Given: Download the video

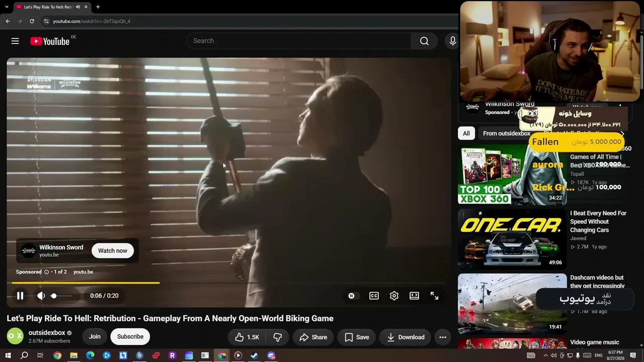Looking at the screenshot, I should pyautogui.click(x=405, y=337).
